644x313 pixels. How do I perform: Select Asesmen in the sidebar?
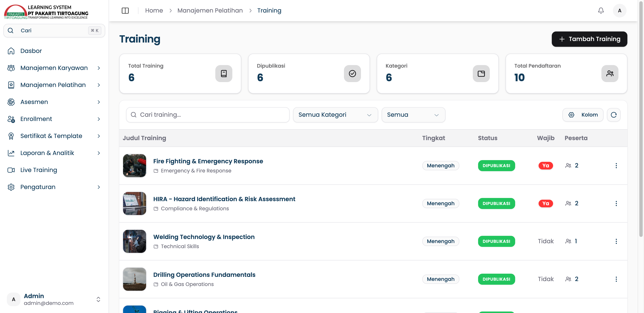(54, 102)
